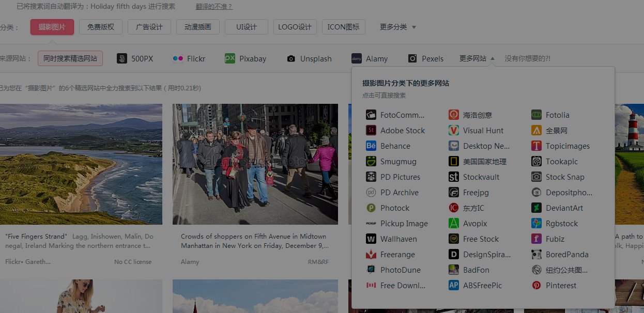The image size is (644, 313).
Task: Expand the 更多分类 dropdown
Action: pyautogui.click(x=398, y=27)
